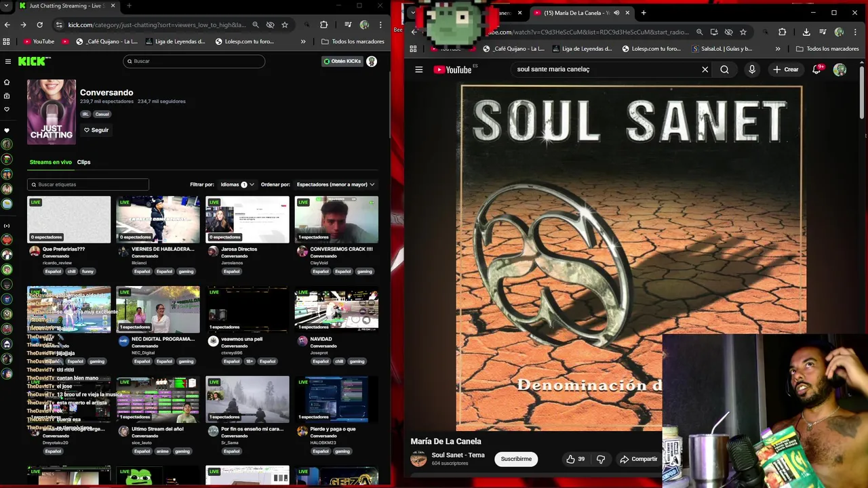
Task: Open NAVIDAD stream thumbnail
Action: pos(336,310)
